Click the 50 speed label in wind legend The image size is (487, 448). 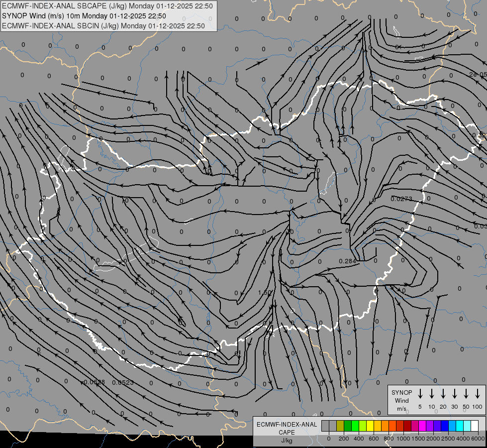pos(466,407)
